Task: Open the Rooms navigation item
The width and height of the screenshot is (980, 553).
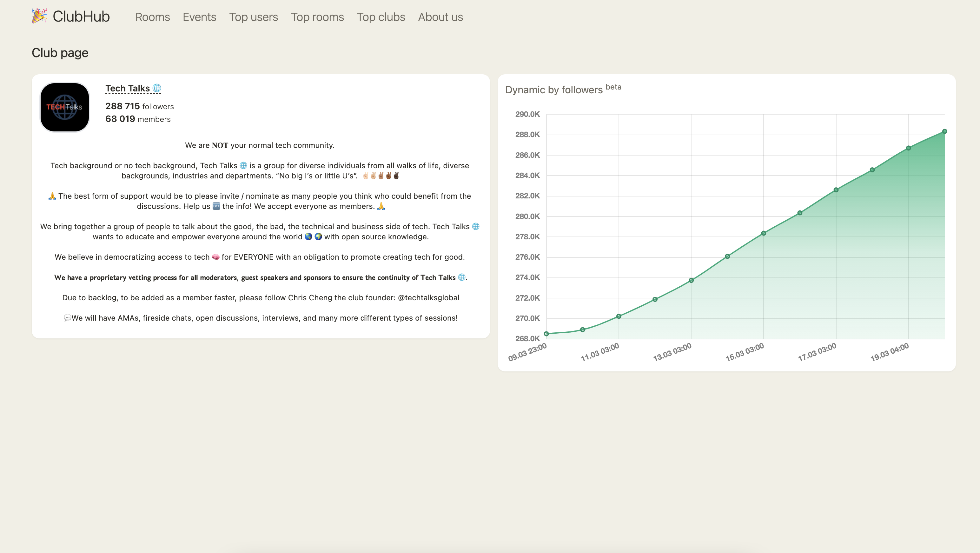Action: (153, 17)
